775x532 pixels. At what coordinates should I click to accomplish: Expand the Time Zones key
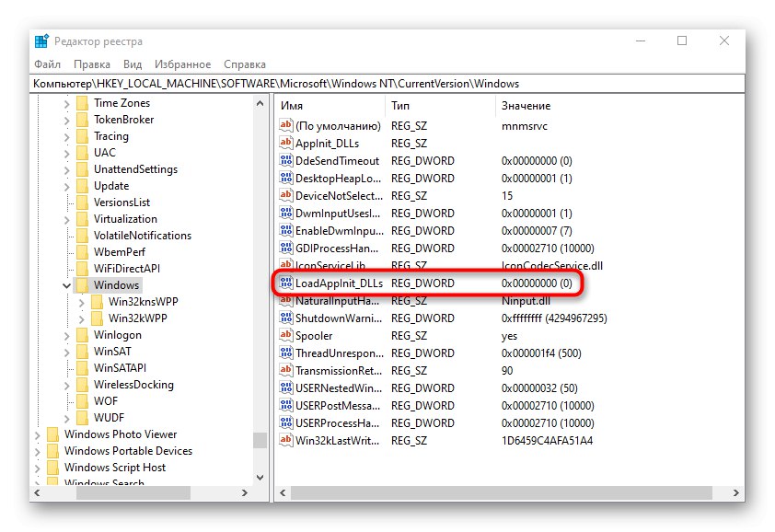point(66,104)
